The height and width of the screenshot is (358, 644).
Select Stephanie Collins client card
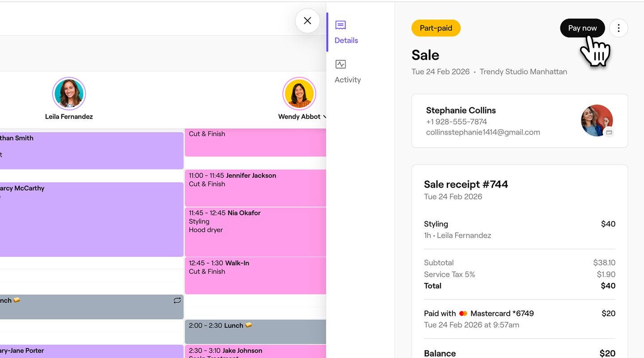[x=492, y=121]
